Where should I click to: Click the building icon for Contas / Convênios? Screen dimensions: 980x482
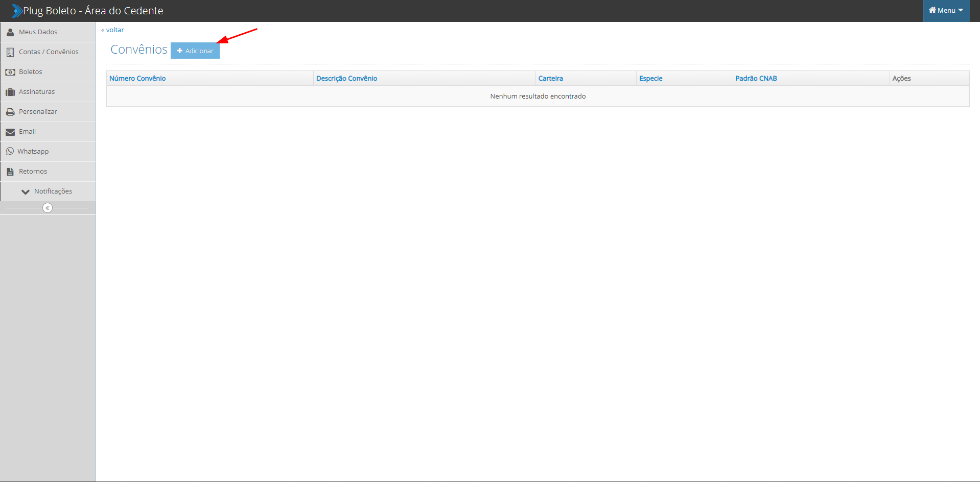tap(10, 52)
